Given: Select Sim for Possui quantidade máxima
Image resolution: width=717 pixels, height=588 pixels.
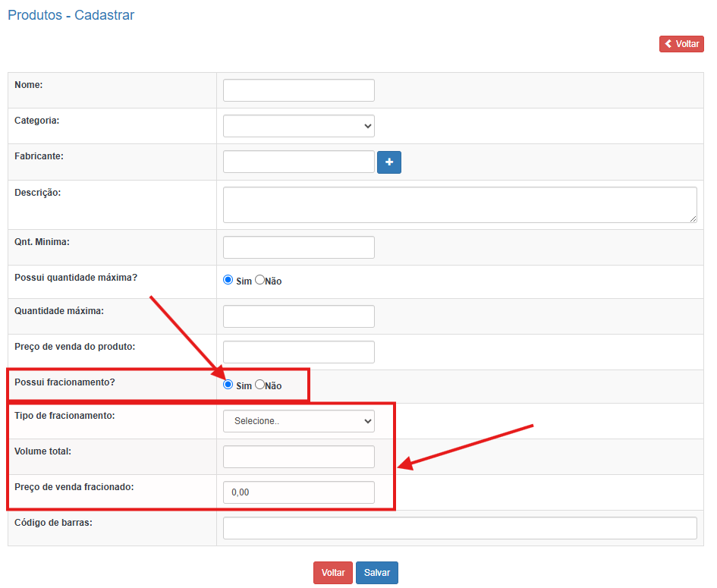Looking at the screenshot, I should (228, 280).
